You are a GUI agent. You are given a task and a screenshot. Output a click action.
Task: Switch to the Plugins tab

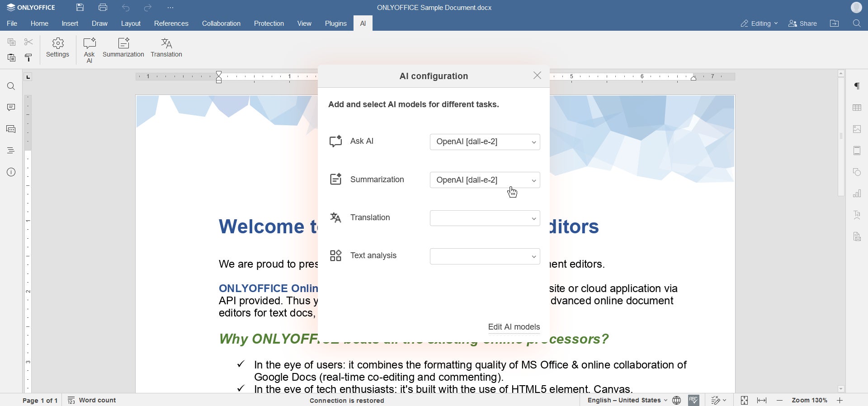336,24
